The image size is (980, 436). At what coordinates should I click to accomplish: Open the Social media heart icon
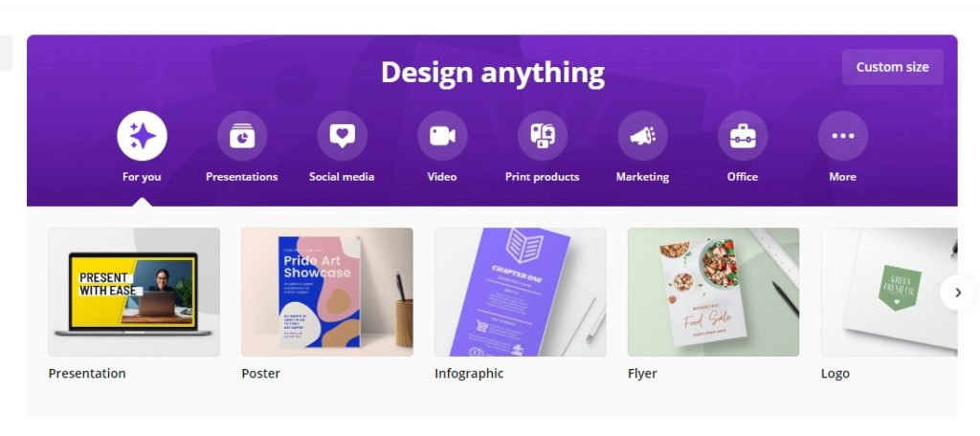point(342,136)
